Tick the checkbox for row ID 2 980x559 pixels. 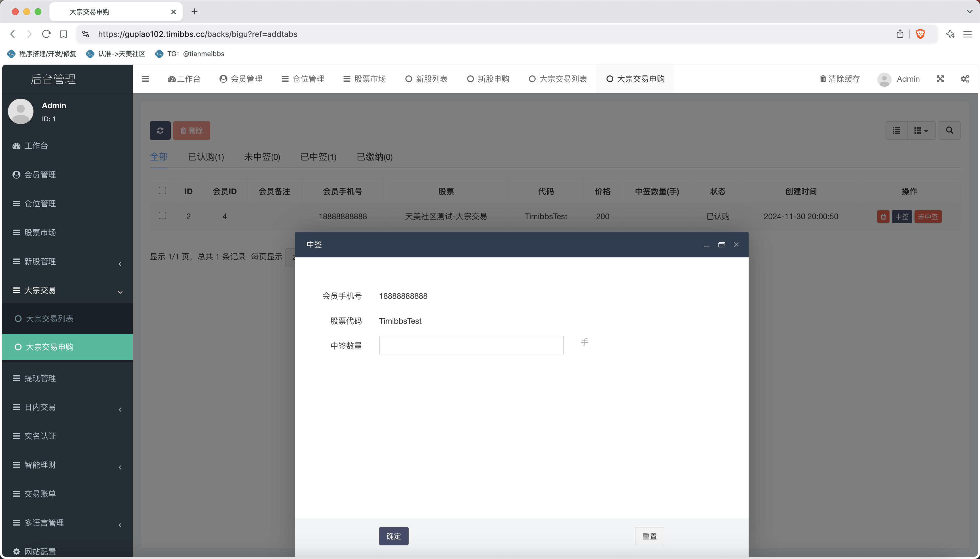tap(162, 215)
